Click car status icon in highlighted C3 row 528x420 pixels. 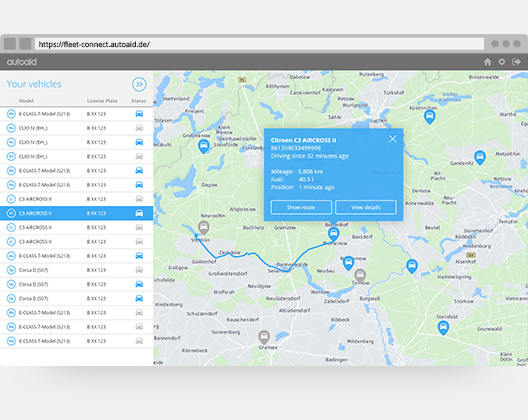click(x=139, y=213)
